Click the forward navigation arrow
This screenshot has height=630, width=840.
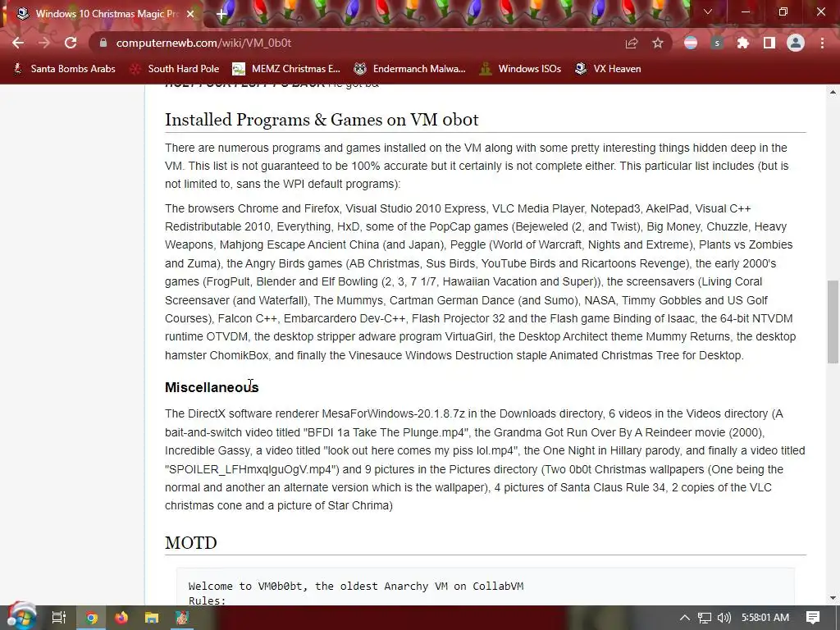(44, 43)
